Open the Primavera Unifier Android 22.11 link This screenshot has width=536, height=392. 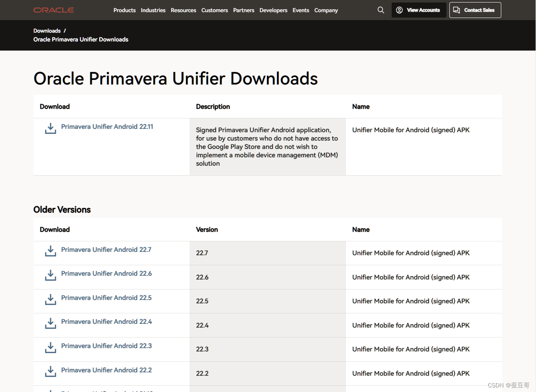tap(107, 126)
